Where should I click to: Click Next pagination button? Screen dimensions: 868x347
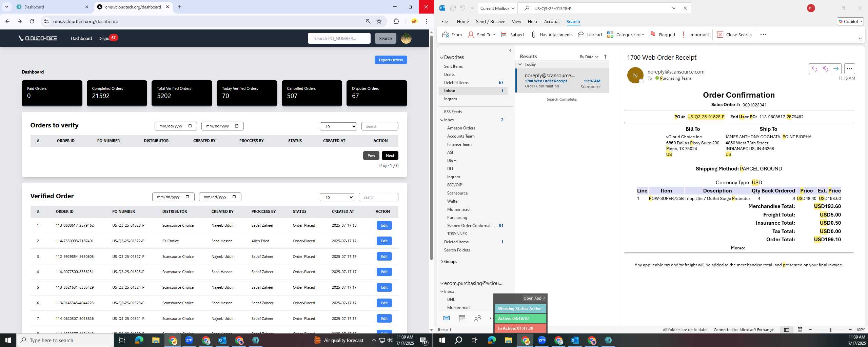tap(390, 156)
